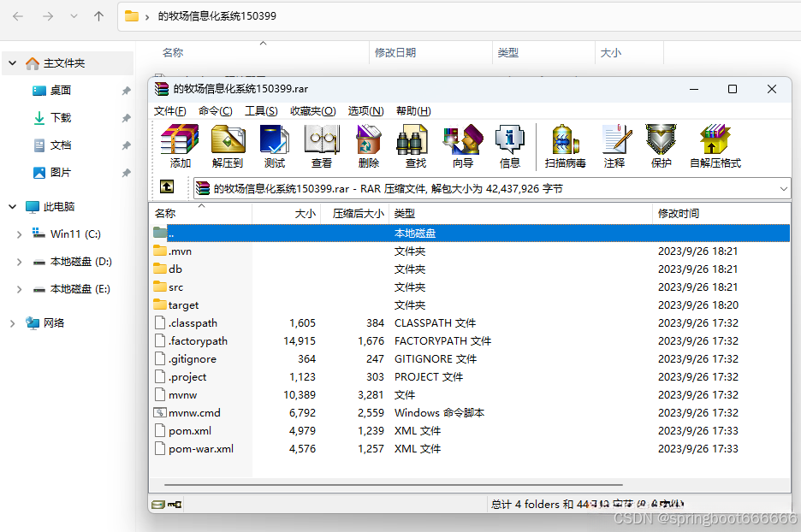Sort Explorer list by 修改日期 column
This screenshot has width=801, height=532.
point(430,52)
